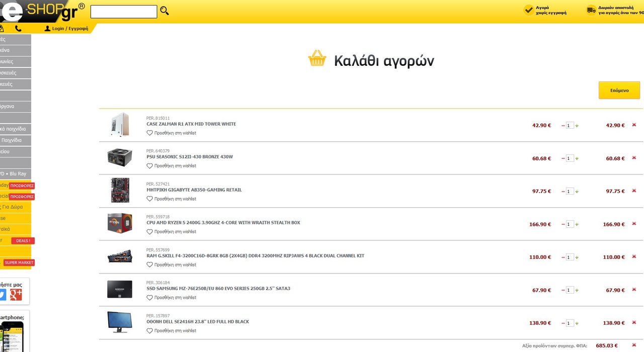
Task: Click the e-SHOP.gr logo
Action: (43, 11)
